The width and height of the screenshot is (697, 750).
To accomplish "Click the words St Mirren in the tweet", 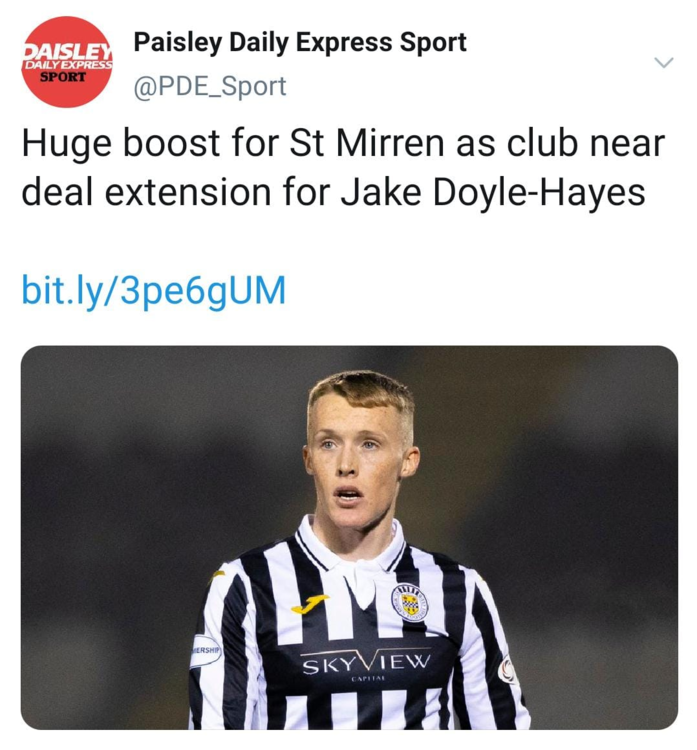I will (x=367, y=143).
